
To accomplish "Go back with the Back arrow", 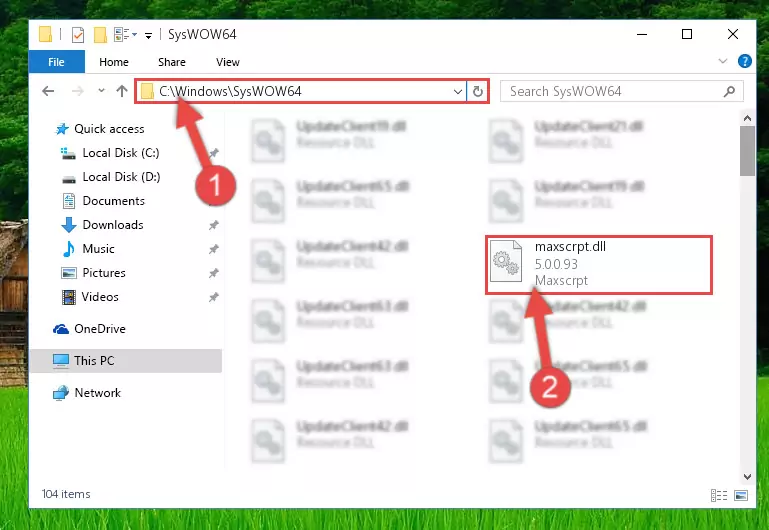I will point(48,91).
